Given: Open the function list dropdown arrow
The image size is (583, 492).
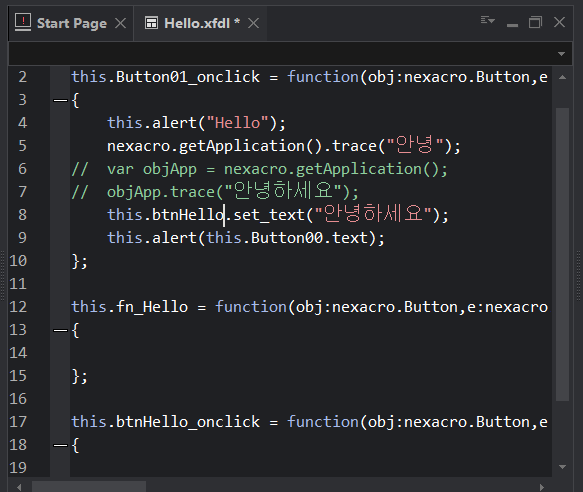Looking at the screenshot, I should [x=561, y=54].
